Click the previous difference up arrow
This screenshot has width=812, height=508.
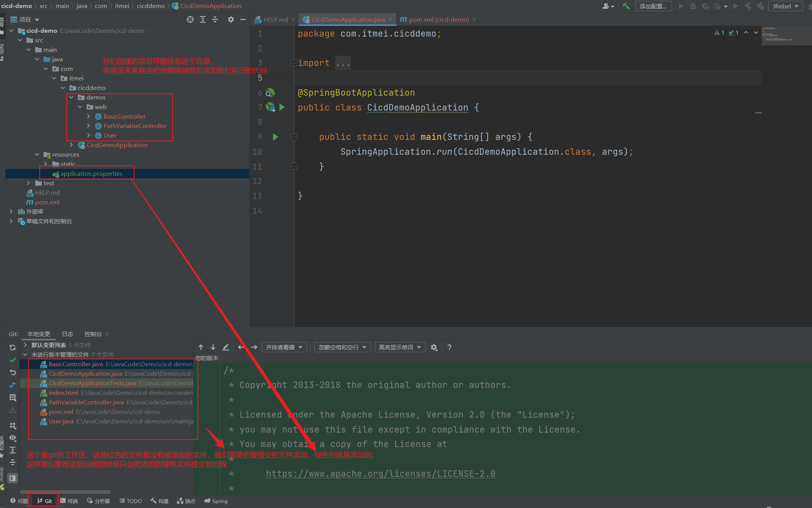coord(201,347)
